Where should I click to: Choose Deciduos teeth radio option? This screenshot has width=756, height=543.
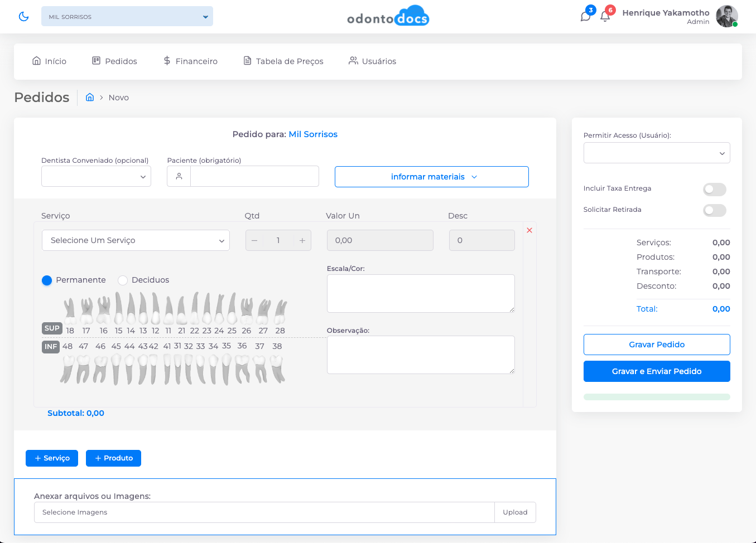click(x=123, y=280)
